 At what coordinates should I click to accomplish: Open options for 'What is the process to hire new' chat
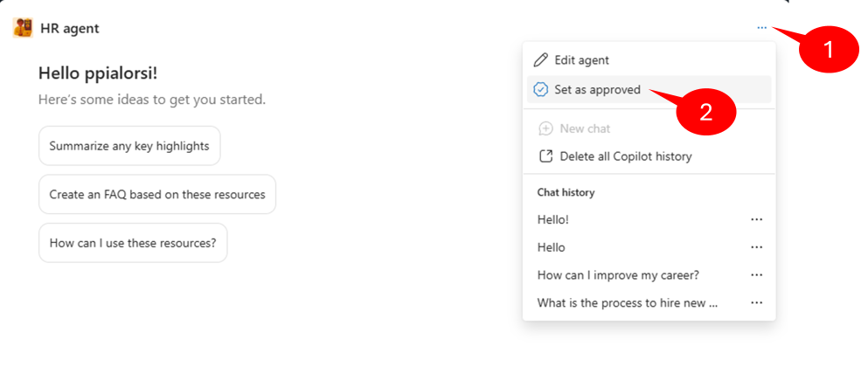[756, 303]
